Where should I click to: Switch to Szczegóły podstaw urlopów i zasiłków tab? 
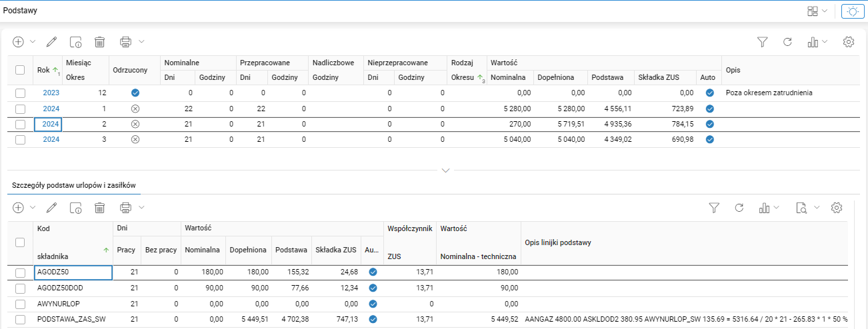pyautogui.click(x=74, y=185)
